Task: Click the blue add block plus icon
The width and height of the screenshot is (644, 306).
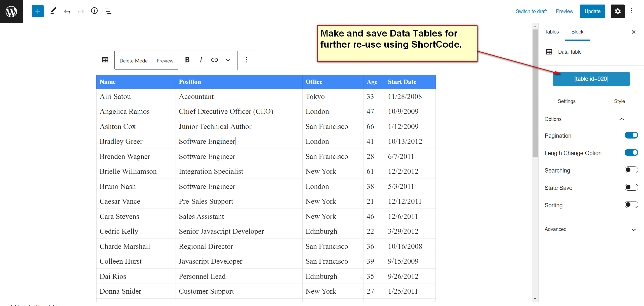Action: [x=38, y=11]
